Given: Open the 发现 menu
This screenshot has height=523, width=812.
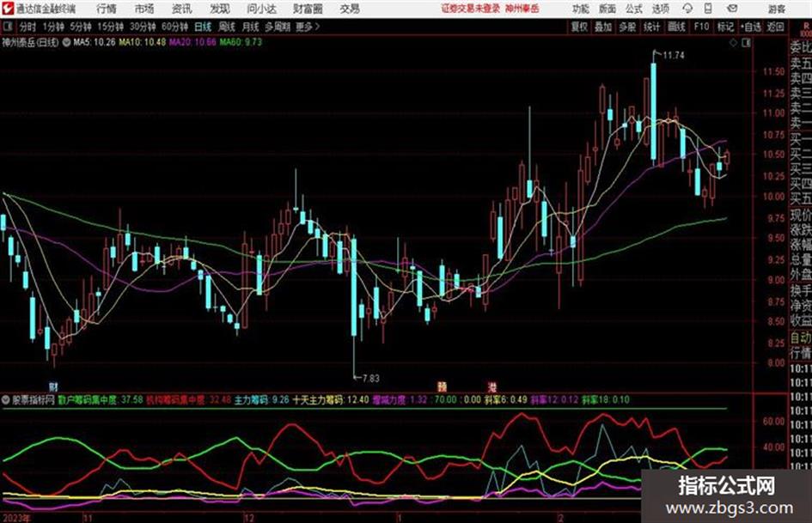Looking at the screenshot, I should [x=220, y=9].
